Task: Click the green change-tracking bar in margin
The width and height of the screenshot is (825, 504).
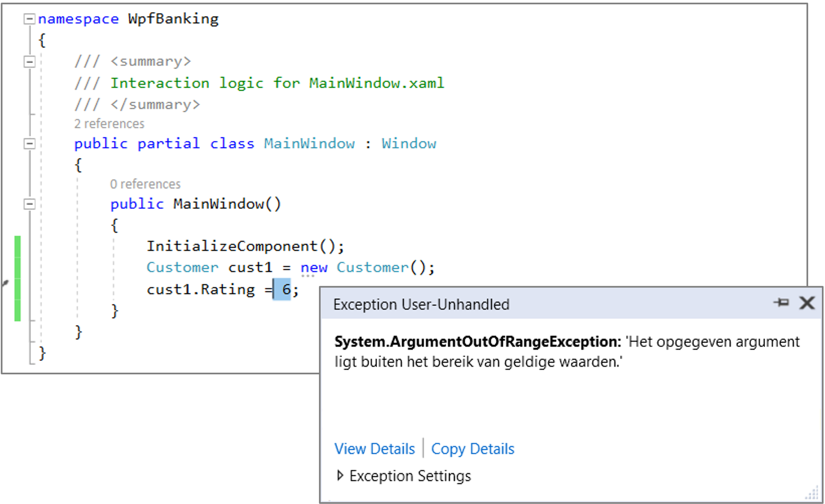Action: click(x=17, y=278)
